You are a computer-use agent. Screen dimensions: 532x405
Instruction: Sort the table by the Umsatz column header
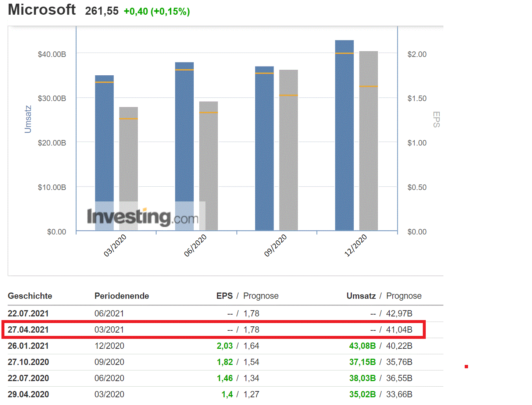[361, 296]
